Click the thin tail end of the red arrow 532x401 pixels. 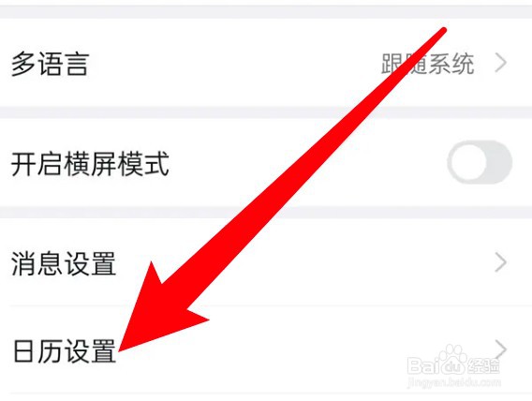442,31
